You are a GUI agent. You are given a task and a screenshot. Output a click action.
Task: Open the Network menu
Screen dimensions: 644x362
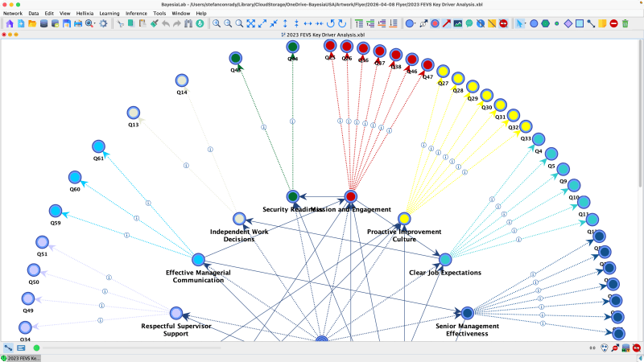(13, 13)
